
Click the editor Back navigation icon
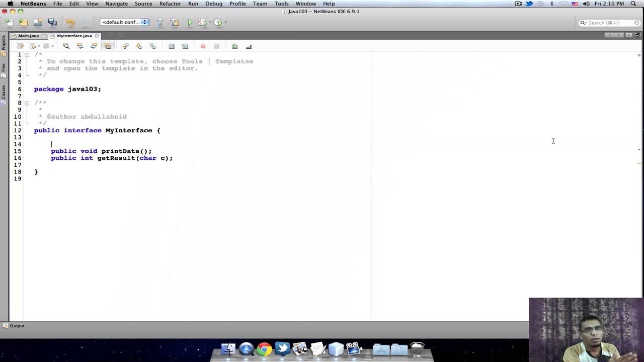33,46
